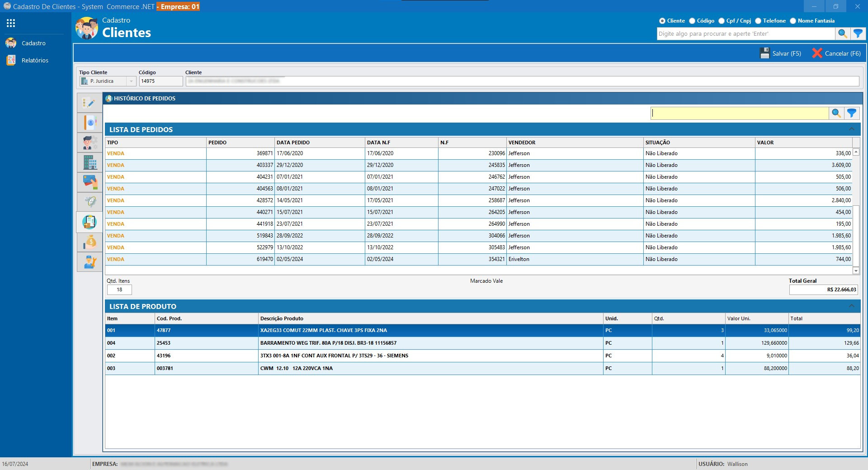
Task: Open the contact book side tab
Action: click(90, 123)
